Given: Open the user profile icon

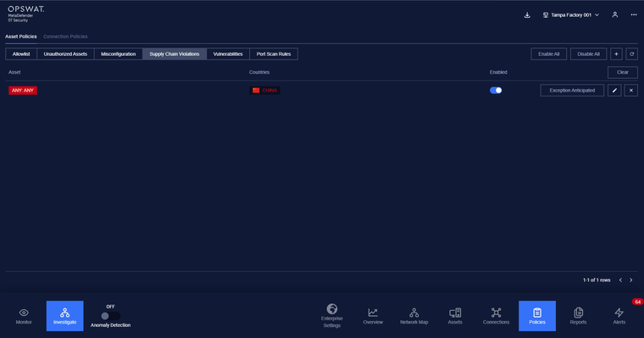Looking at the screenshot, I should [615, 14].
